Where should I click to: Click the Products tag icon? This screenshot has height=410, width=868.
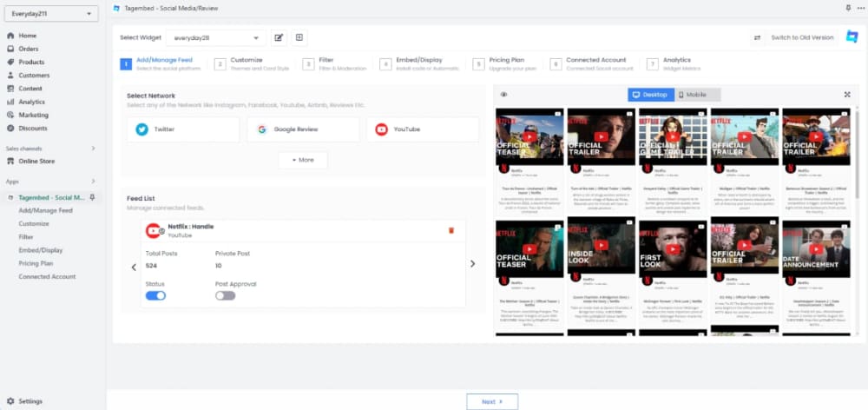10,62
